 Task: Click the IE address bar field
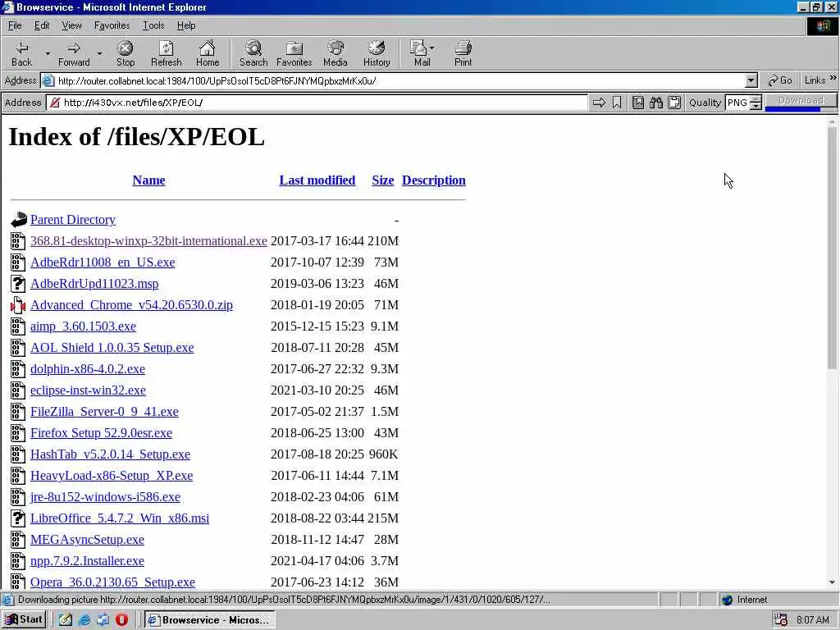pos(393,81)
